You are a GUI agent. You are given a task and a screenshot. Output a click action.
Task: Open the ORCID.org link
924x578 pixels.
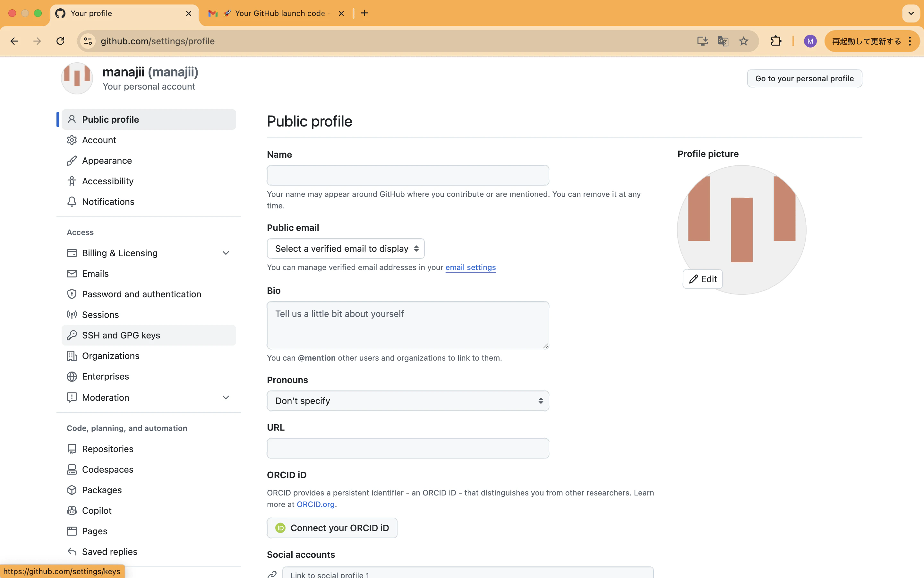point(315,504)
